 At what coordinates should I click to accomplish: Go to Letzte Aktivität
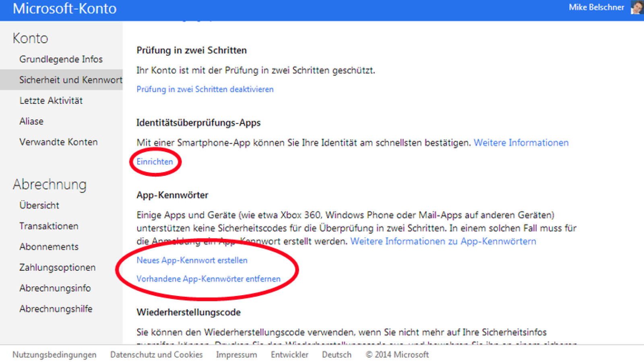coord(51,101)
